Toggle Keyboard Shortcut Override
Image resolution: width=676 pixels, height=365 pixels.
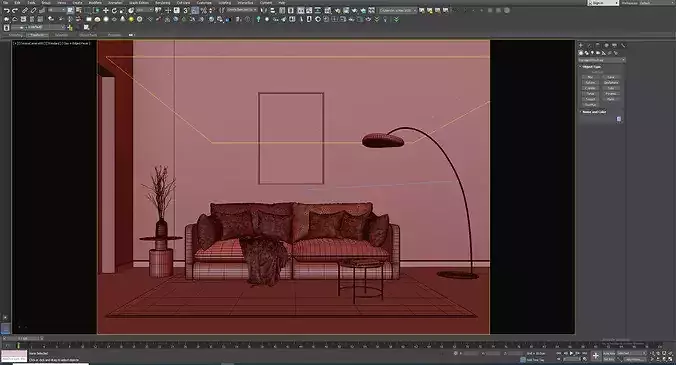pos(177,10)
